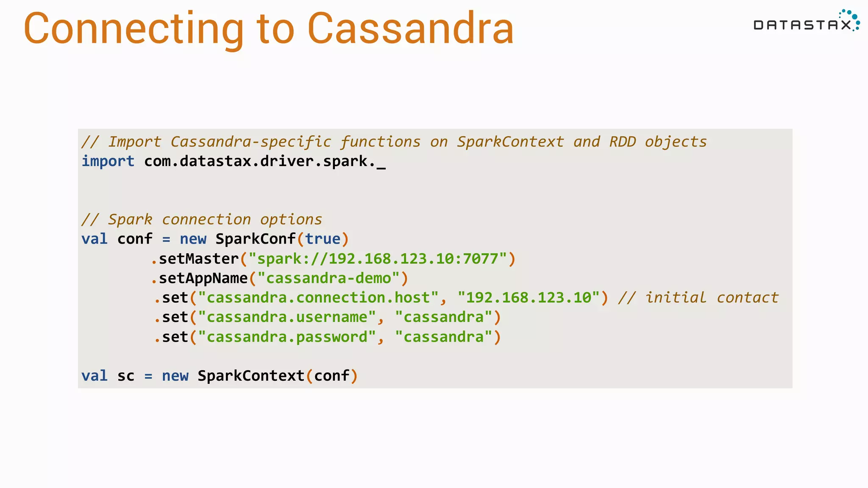Click the 'Spark connection options' comment
Screen dimensions: 868x488
tap(202, 219)
